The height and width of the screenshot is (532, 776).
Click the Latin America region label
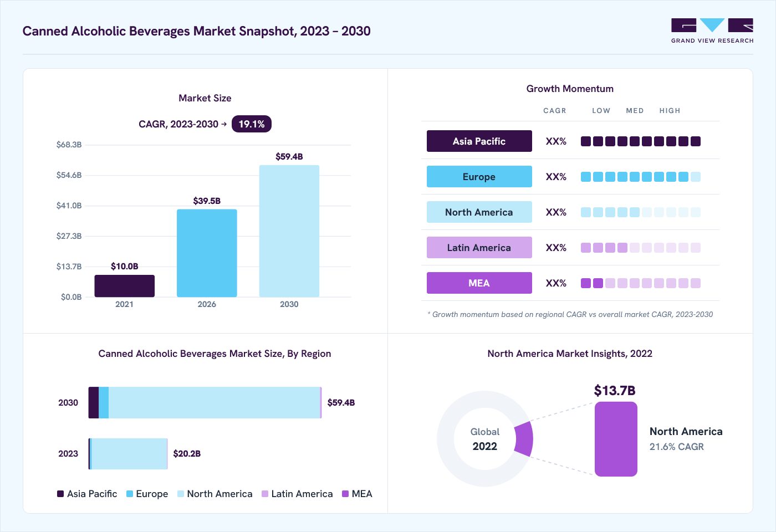click(479, 248)
